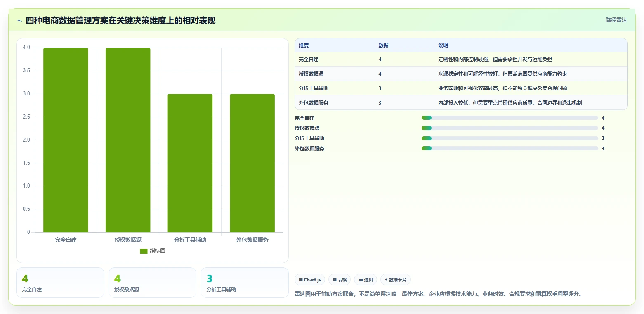Click the 数据卡片 tag chip

[x=396, y=280]
